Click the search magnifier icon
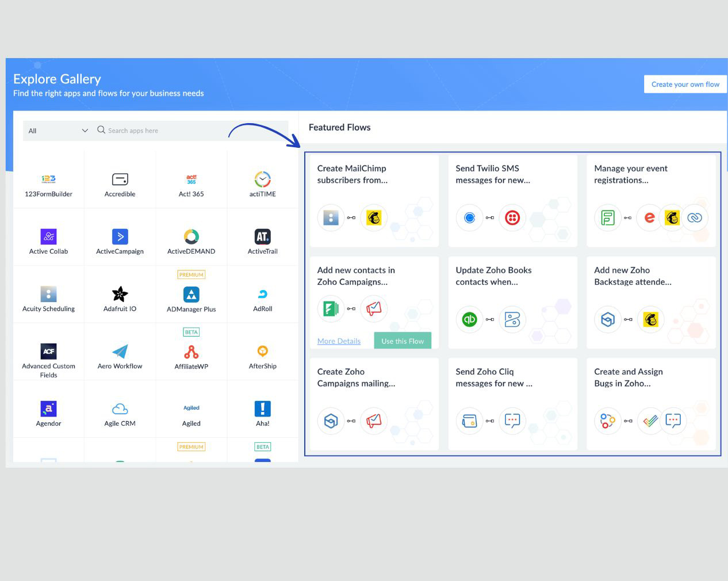 [101, 130]
